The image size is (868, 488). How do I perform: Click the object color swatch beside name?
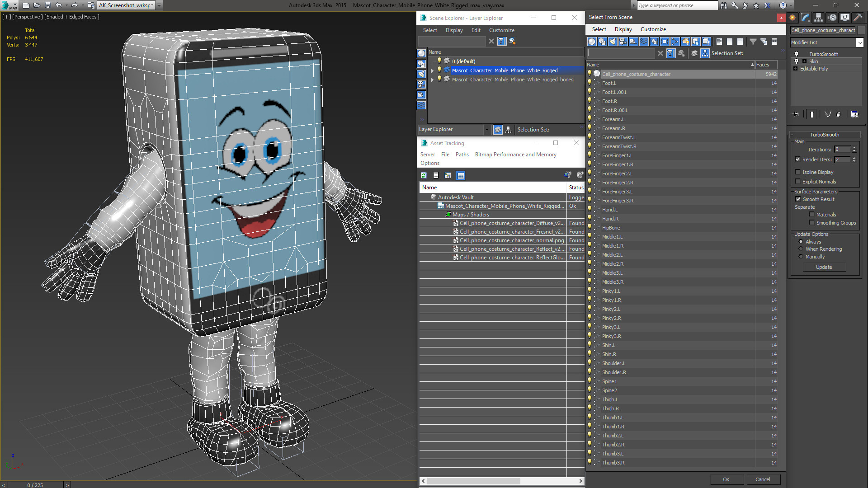coord(861,30)
